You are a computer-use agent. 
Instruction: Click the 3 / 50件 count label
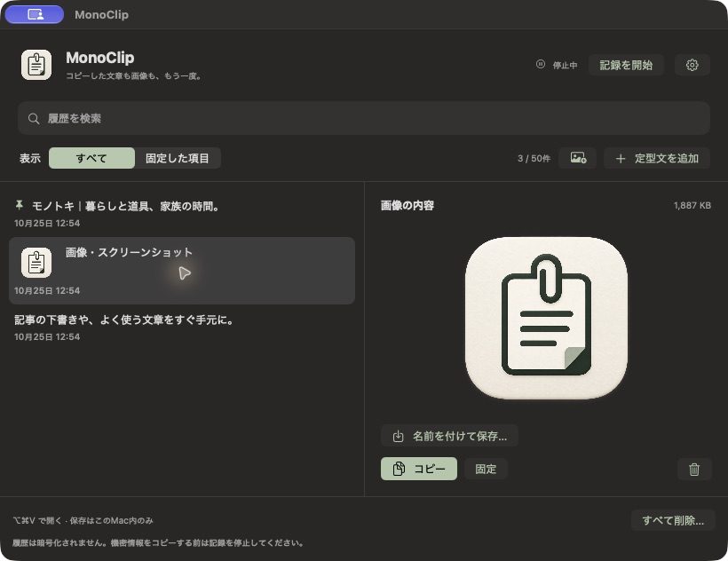pos(534,158)
